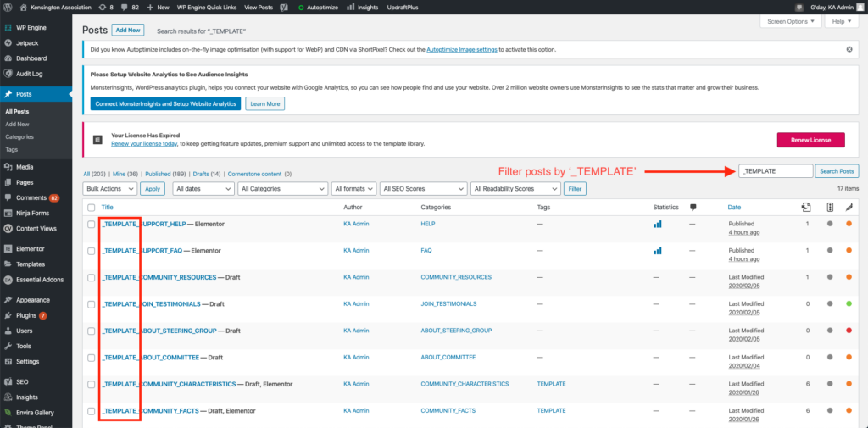
Task: Tick checkbox for _TEMPLATE_ABOUT_STEERING_GROUP post
Action: [x=92, y=331]
